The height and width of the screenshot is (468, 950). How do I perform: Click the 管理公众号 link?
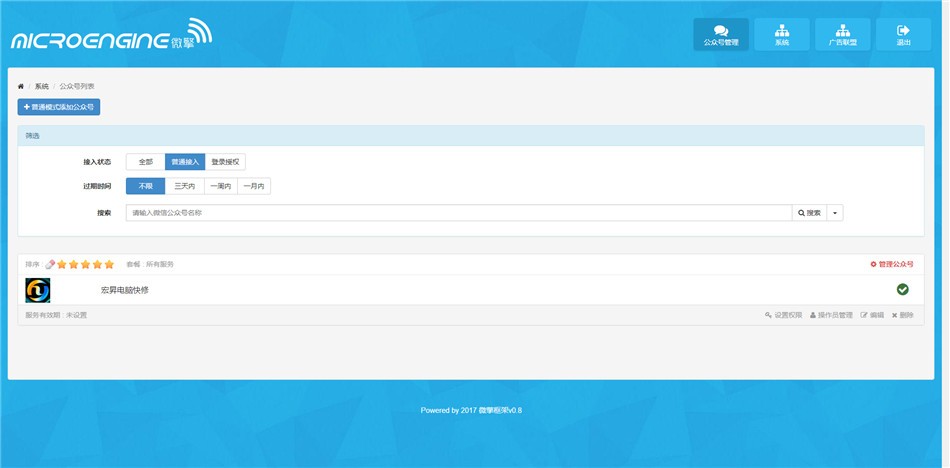(x=892, y=264)
